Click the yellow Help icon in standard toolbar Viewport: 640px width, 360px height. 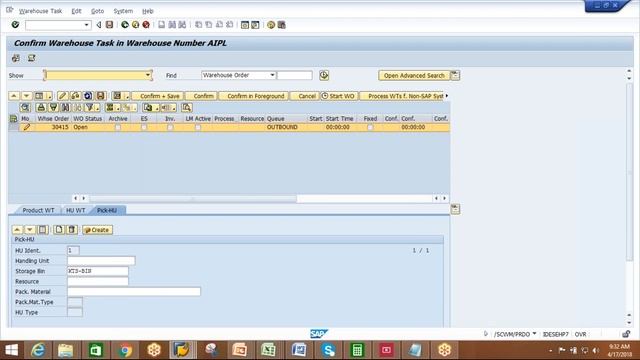(271, 25)
